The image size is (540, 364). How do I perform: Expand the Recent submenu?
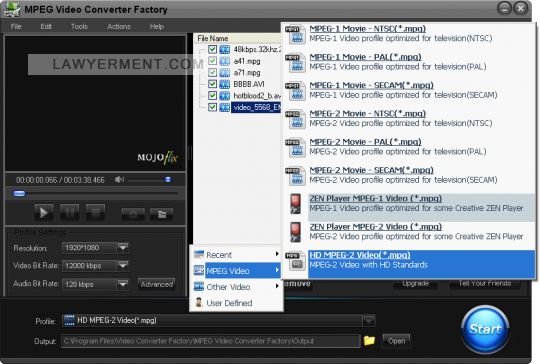tap(277, 254)
